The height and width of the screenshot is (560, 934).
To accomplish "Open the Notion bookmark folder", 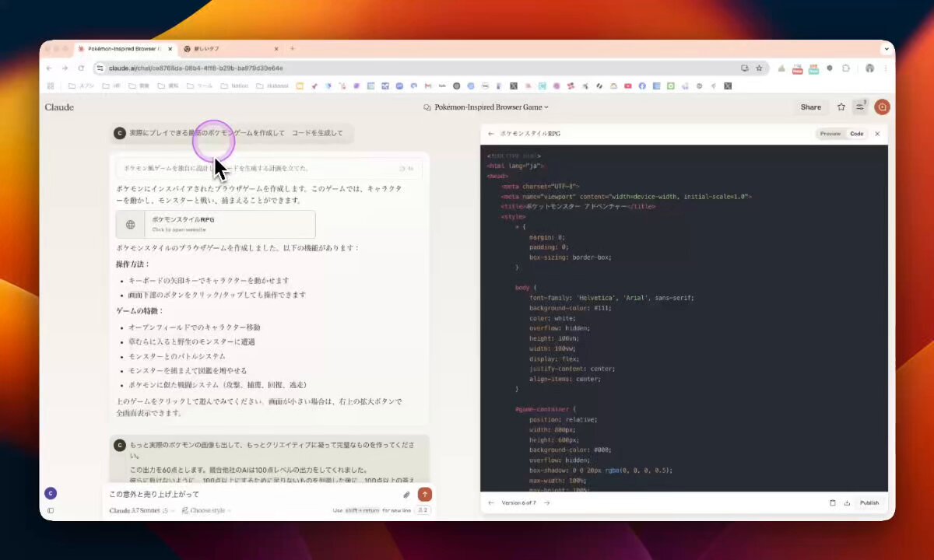I will (234, 86).
